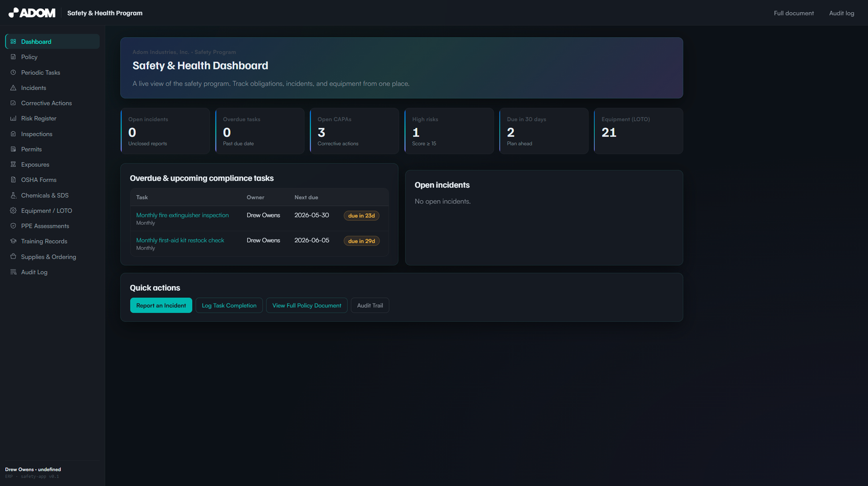Click the Incidents warning triangle icon
This screenshot has width=868, height=486.
point(13,87)
